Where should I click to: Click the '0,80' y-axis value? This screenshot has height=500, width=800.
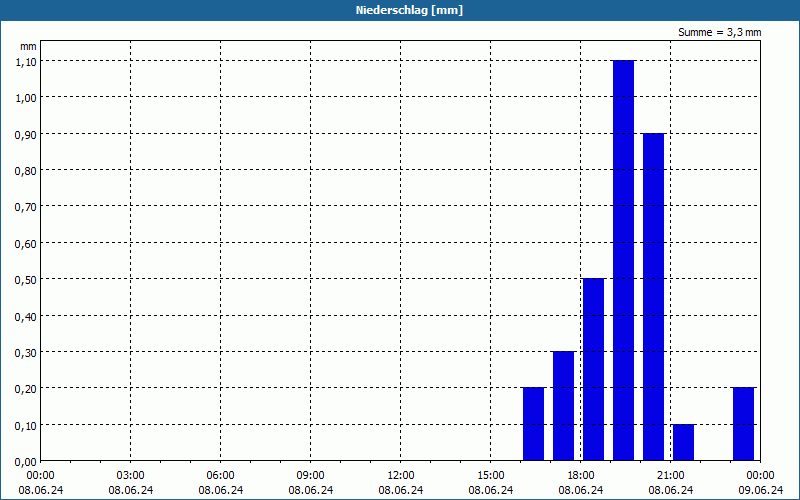(26, 171)
